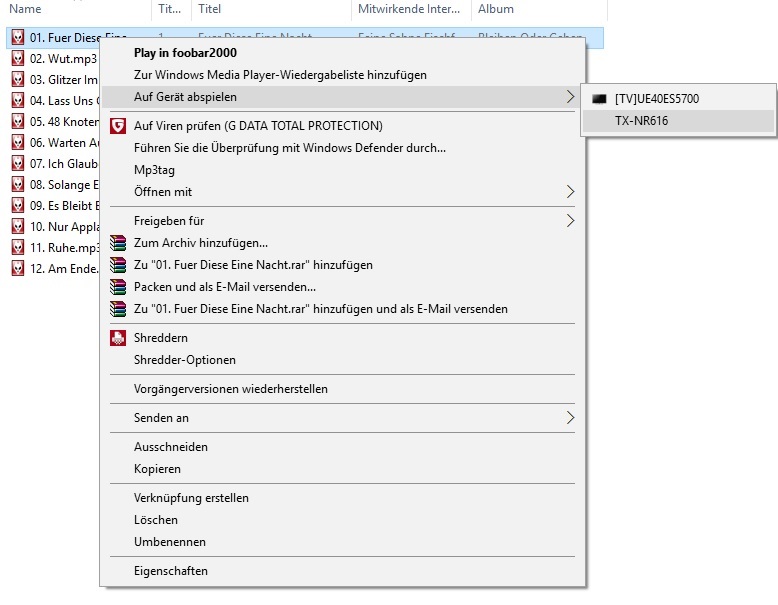Click the file icon of 12. Am Ende
This screenshot has width=778, height=605.
pos(17,268)
